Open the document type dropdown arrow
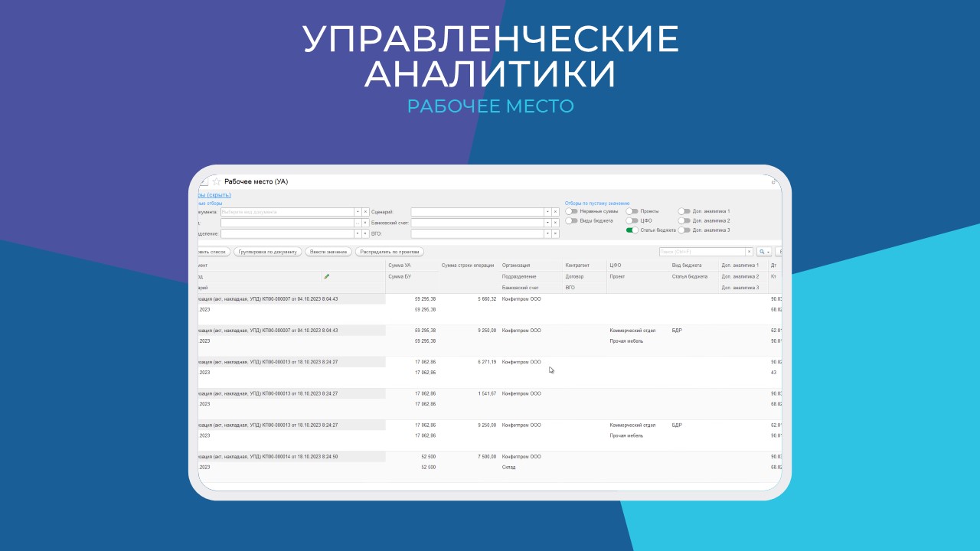The image size is (980, 551). (x=357, y=212)
